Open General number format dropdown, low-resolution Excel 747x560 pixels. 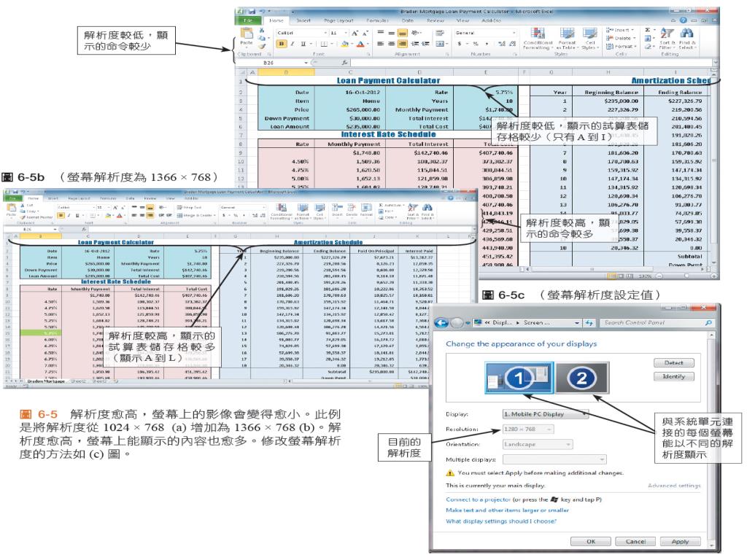click(514, 33)
